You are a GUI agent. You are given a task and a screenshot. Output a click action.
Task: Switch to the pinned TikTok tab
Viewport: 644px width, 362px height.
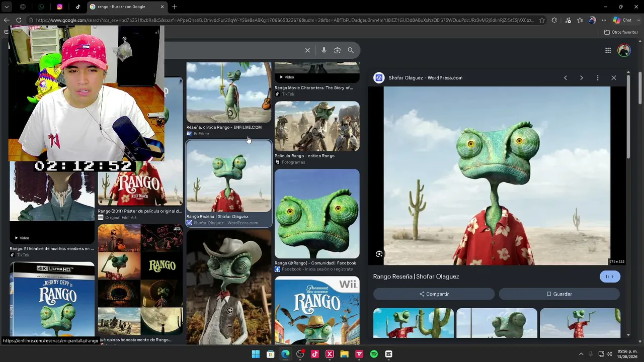(x=78, y=7)
